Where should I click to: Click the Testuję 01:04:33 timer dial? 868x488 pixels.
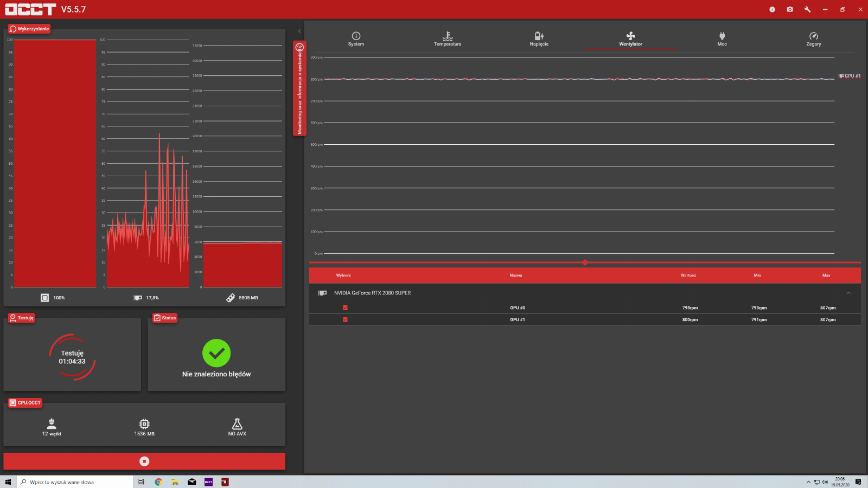coord(72,357)
